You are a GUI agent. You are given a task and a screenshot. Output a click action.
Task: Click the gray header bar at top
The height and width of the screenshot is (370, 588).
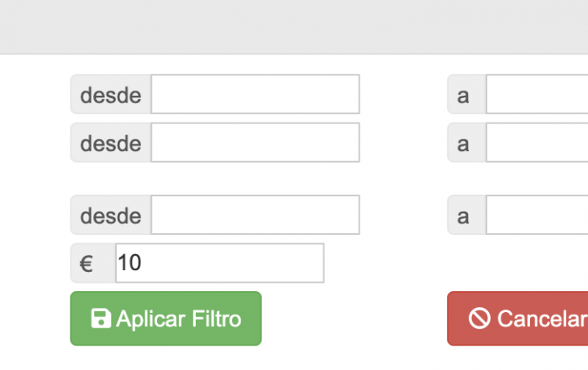click(x=294, y=25)
